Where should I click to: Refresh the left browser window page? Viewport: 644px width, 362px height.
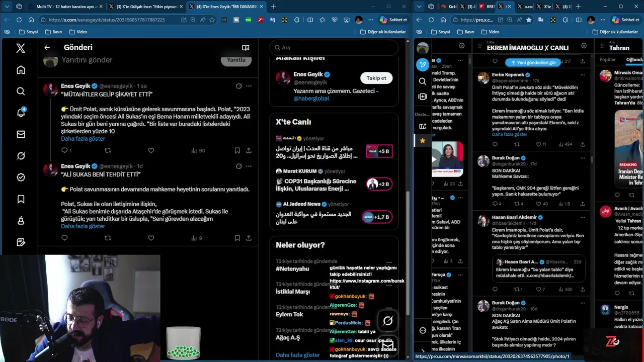(19, 20)
